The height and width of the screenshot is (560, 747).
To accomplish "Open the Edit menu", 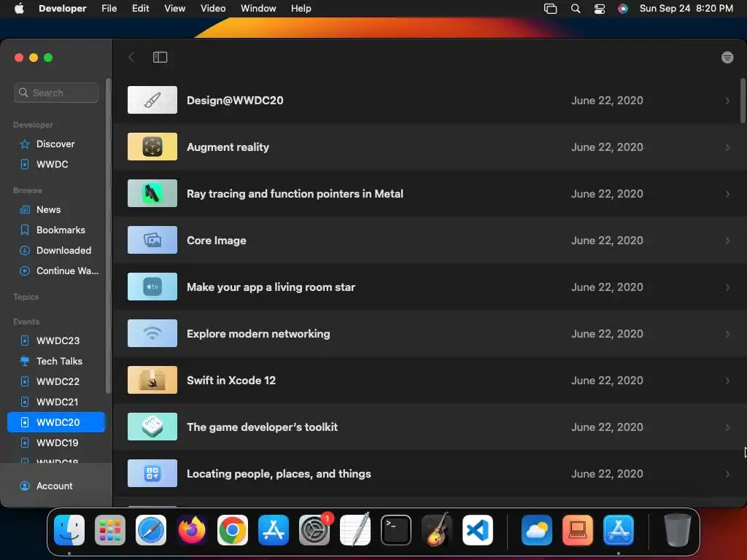I will point(141,9).
